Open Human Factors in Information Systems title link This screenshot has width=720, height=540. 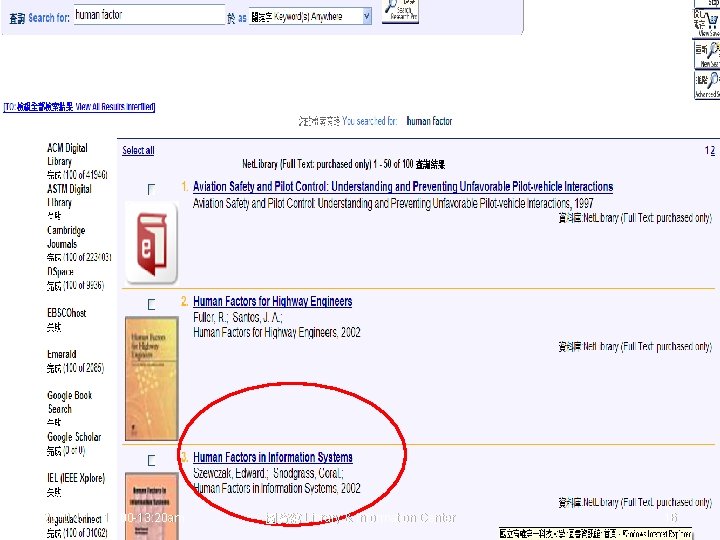(x=272, y=457)
